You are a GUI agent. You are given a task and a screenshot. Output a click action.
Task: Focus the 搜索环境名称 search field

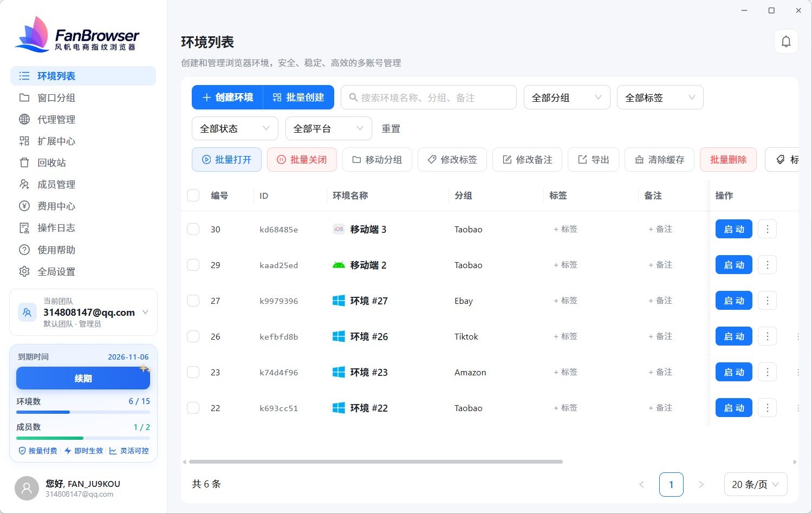point(428,97)
